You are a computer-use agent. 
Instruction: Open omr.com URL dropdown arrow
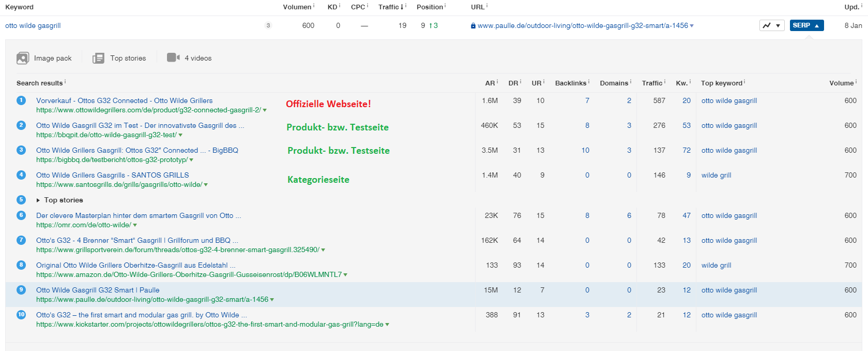[135, 225]
